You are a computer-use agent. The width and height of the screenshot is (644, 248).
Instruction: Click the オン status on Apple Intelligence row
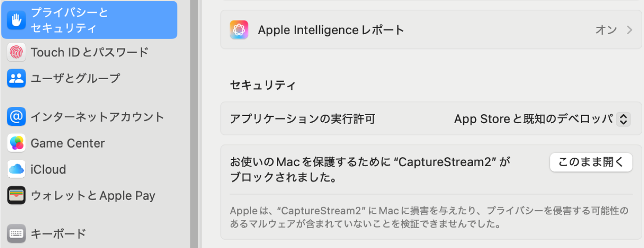point(606,30)
